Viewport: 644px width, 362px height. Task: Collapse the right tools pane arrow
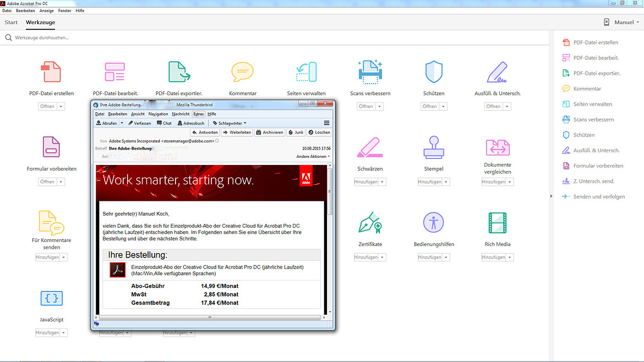click(551, 196)
